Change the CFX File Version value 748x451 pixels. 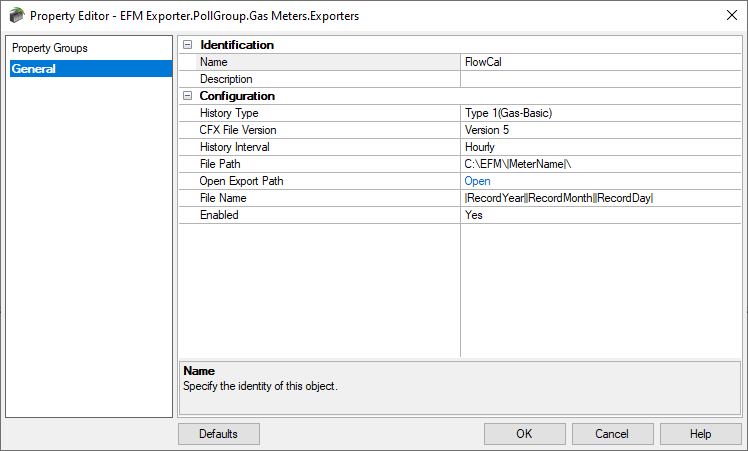(x=601, y=130)
